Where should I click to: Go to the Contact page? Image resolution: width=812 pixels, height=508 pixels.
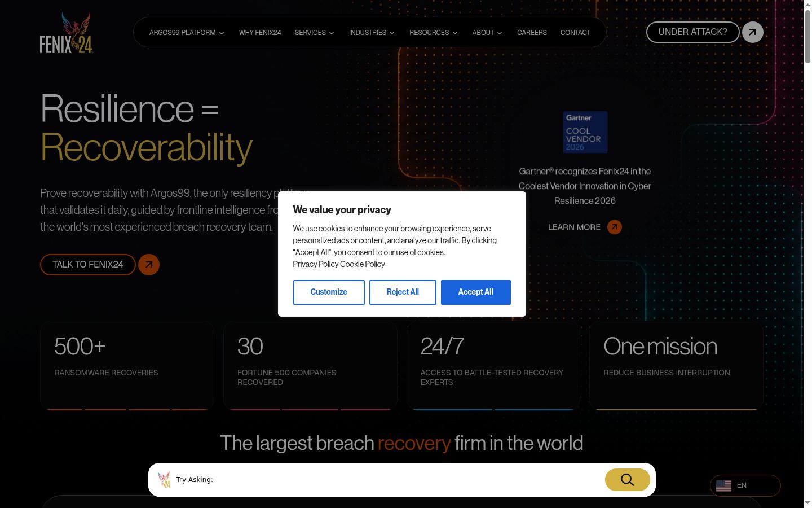pos(575,33)
